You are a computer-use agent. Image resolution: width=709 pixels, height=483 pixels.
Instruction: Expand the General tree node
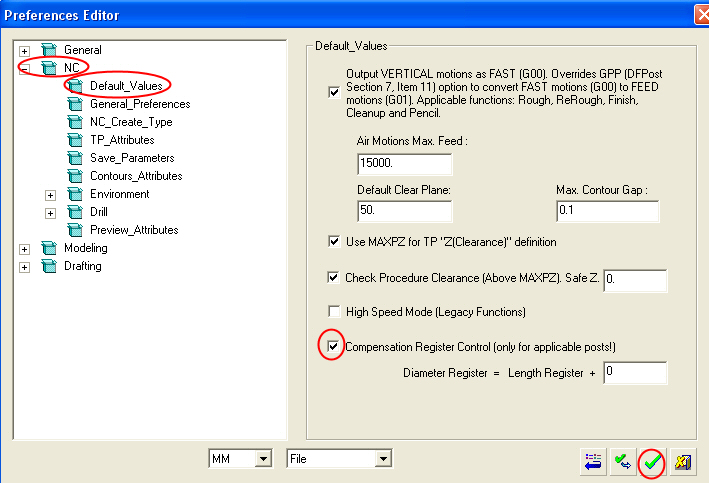26,50
